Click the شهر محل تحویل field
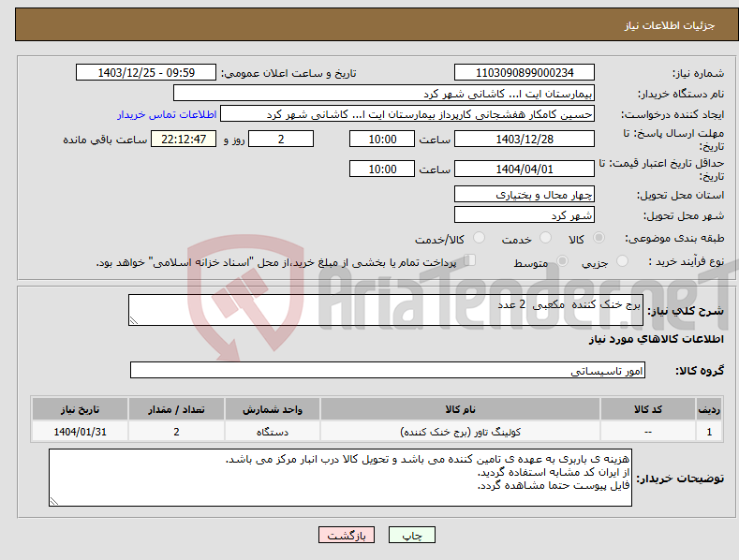 [525, 215]
